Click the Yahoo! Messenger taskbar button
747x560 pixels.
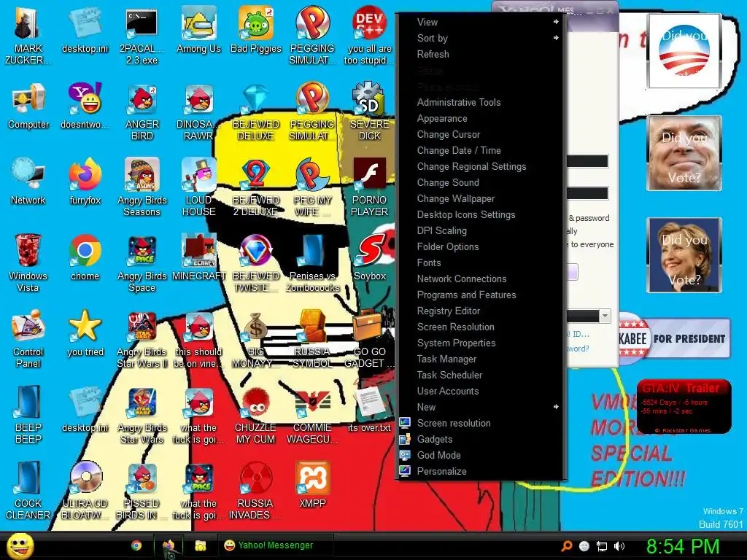(275, 545)
